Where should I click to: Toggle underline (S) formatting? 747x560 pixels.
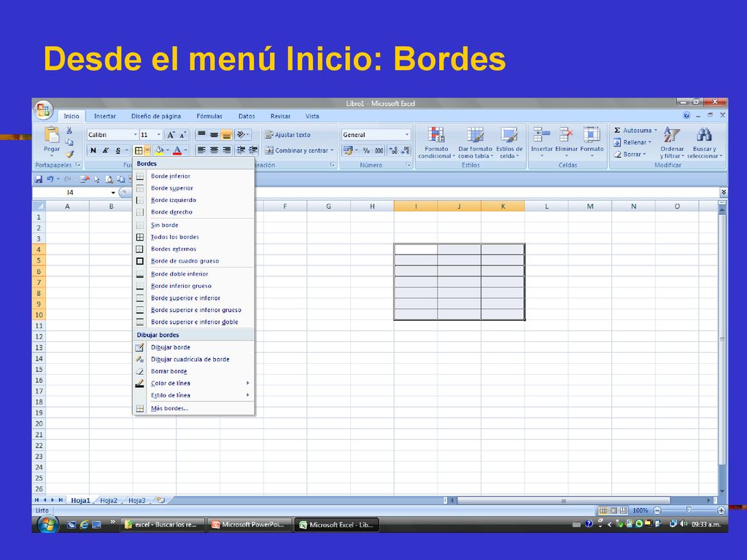click(118, 150)
